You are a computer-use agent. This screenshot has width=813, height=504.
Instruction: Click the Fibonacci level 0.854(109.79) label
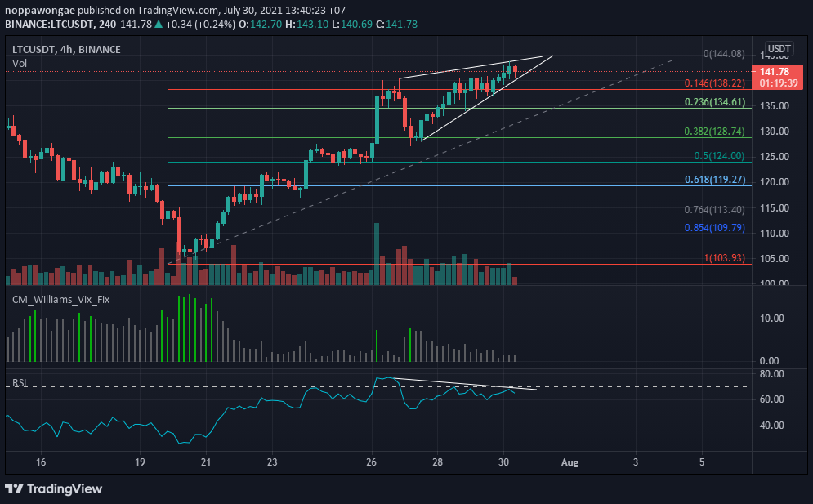pos(714,228)
